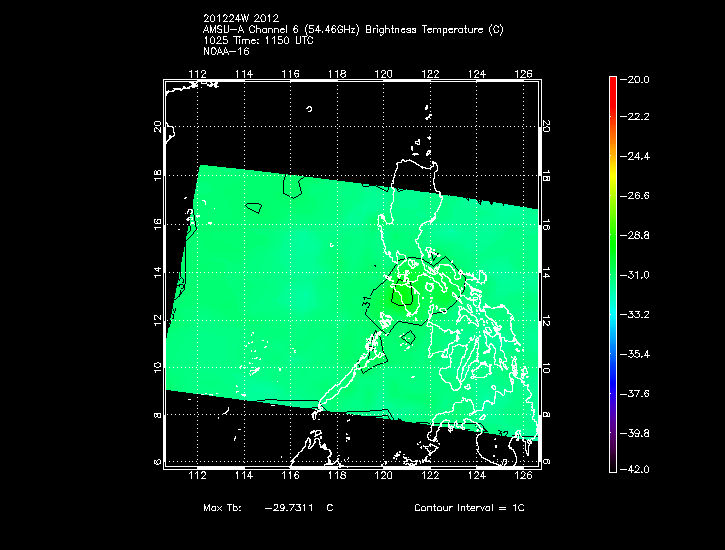Click longitude 126 on the top axis
725x550 pixels.
pos(523,74)
